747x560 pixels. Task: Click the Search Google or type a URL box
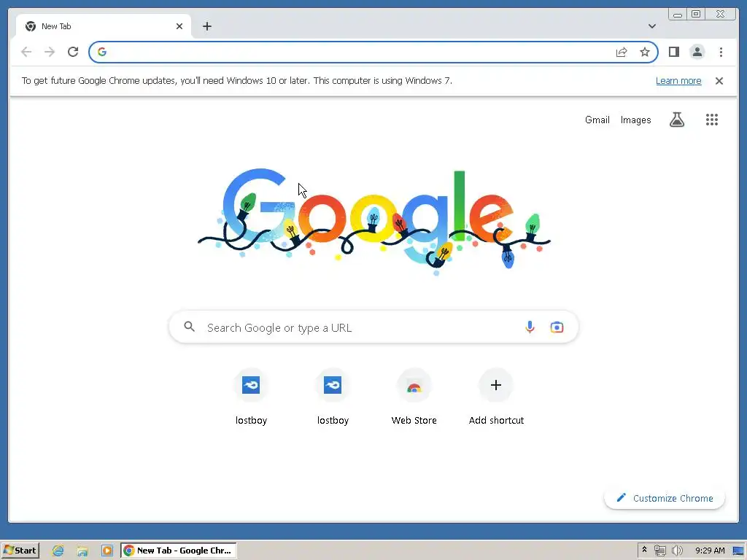(374, 327)
